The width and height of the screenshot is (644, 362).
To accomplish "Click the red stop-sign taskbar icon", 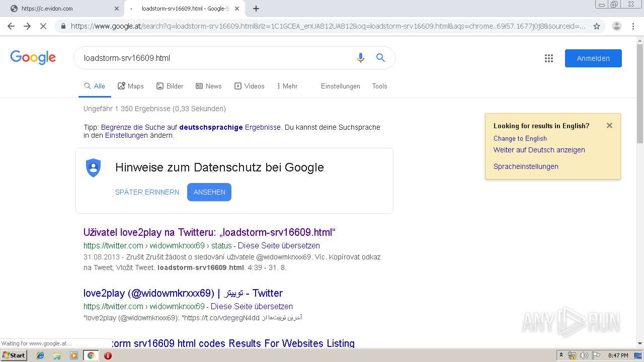I will [x=108, y=355].
